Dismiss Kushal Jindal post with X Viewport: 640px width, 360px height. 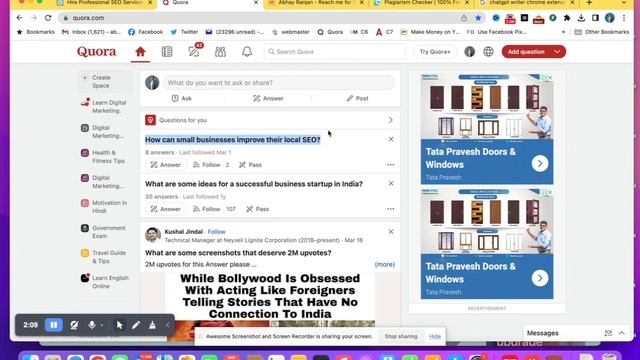pyautogui.click(x=391, y=231)
